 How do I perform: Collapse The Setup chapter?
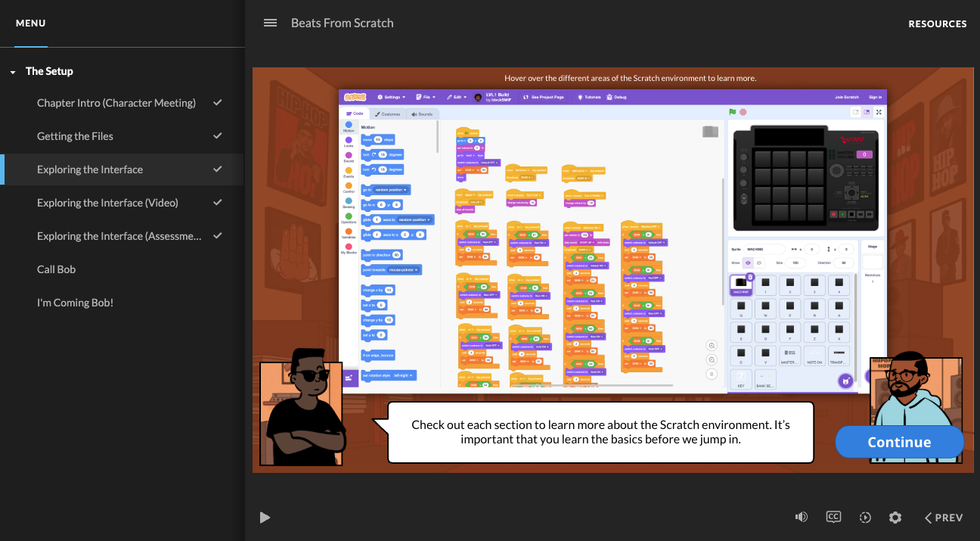point(13,72)
